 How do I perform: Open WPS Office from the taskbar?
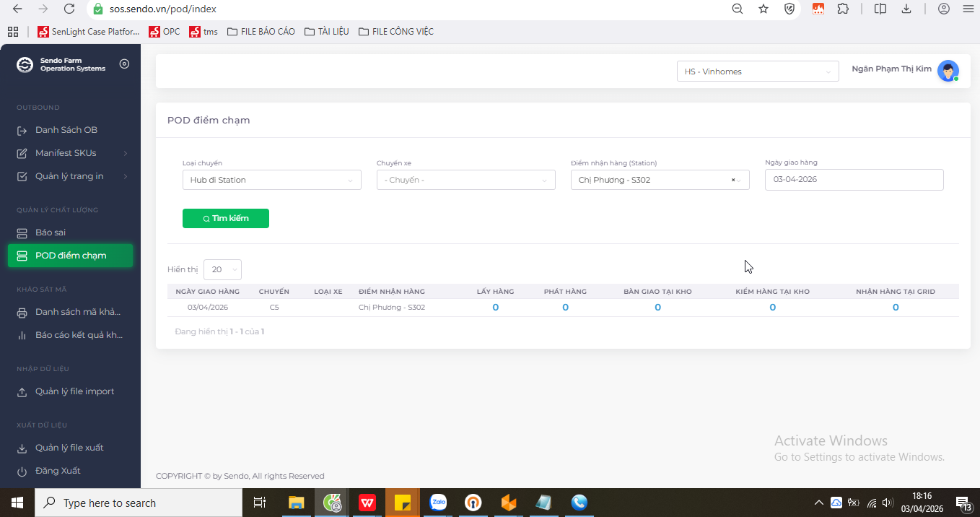367,503
